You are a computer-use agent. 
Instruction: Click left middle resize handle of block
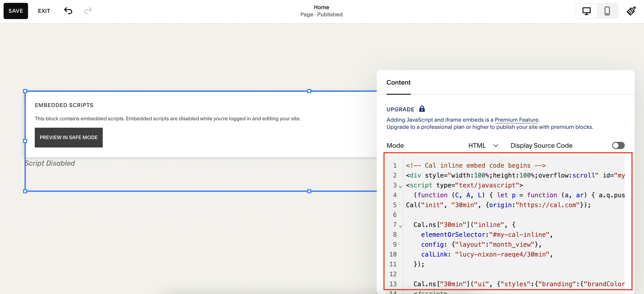tap(25, 141)
